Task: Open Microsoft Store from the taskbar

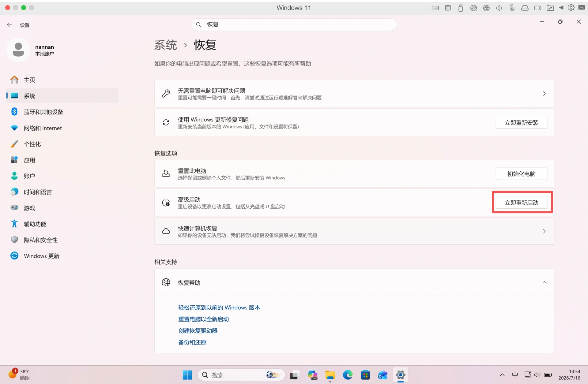Action: (x=365, y=375)
